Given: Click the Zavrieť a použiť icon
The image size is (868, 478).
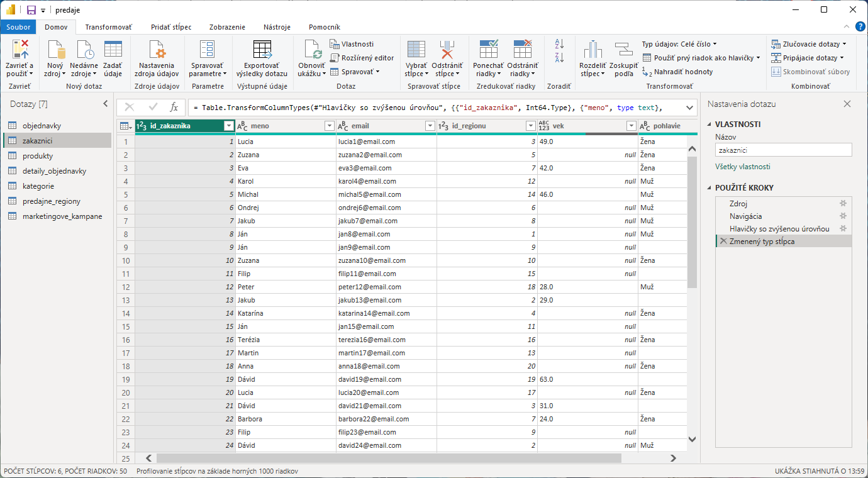Looking at the screenshot, I should coord(20,49).
